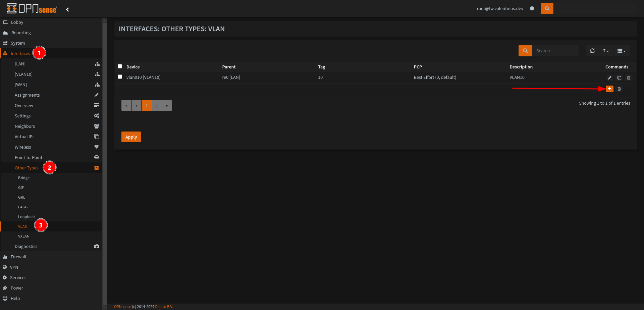
Task: Click the Overview list icon
Action: pyautogui.click(x=97, y=105)
